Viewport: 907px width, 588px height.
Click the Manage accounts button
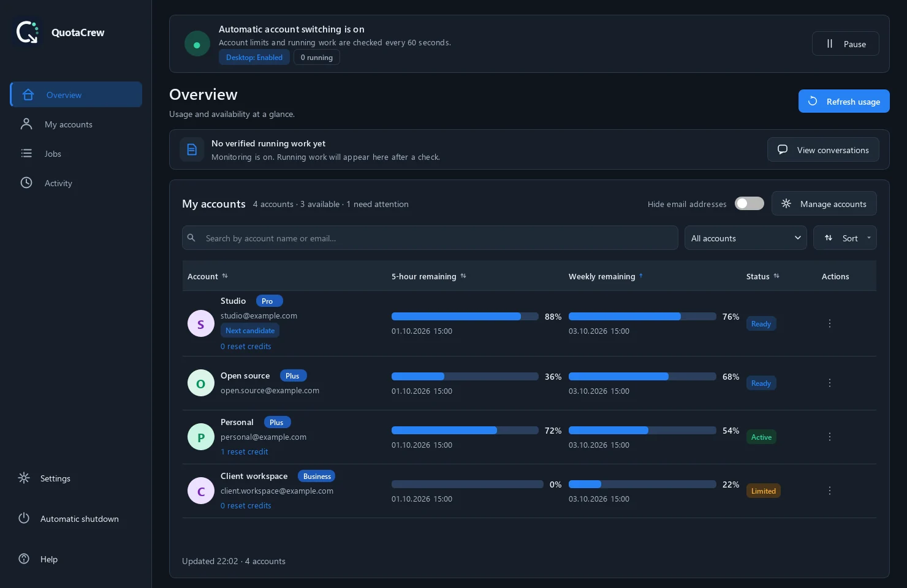(x=824, y=204)
